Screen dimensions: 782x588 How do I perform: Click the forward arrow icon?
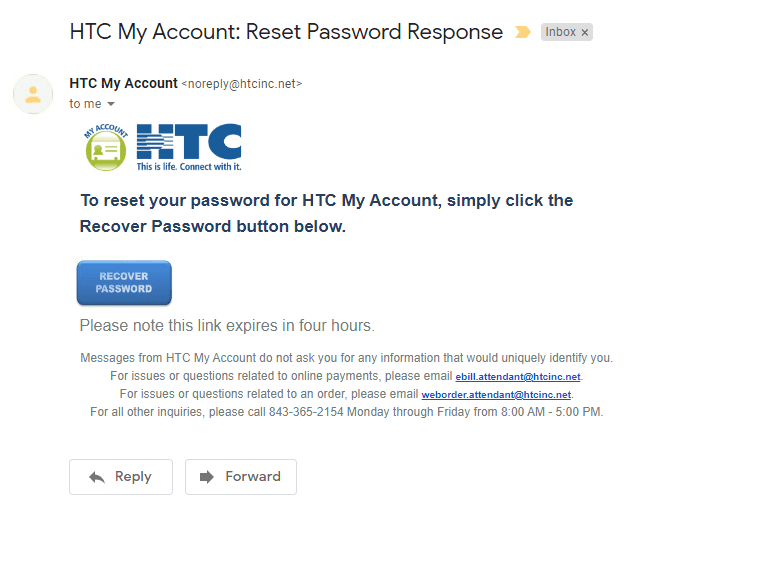coord(207,477)
